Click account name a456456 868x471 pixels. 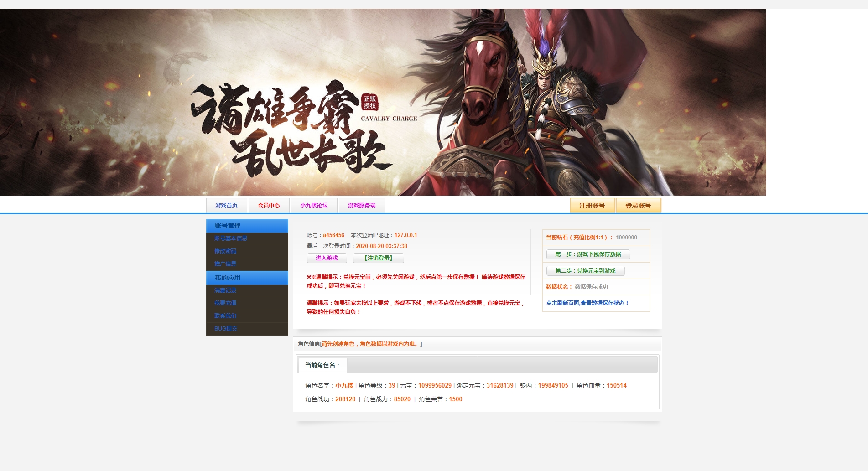click(334, 235)
